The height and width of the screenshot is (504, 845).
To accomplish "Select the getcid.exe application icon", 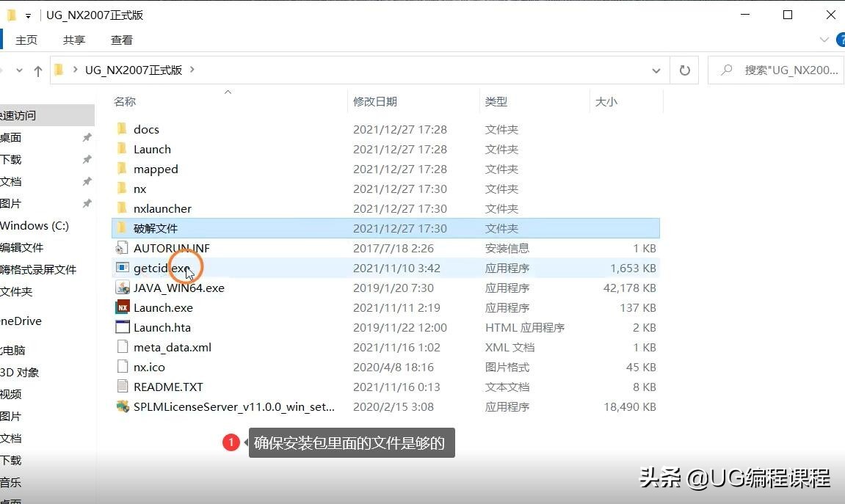I will [123, 269].
